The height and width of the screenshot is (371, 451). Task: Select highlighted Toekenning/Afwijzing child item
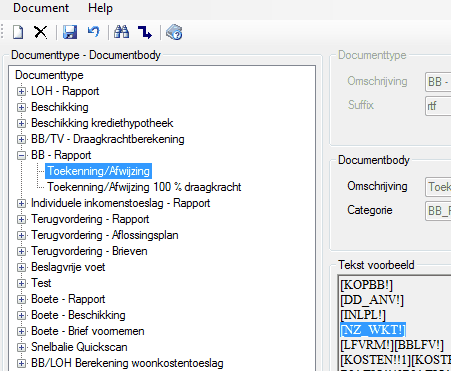[98, 171]
